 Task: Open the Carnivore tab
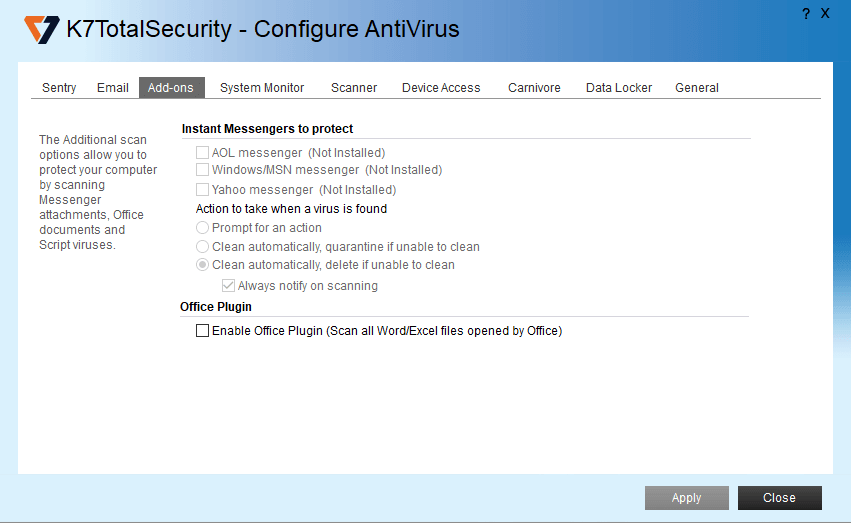pyautogui.click(x=534, y=88)
